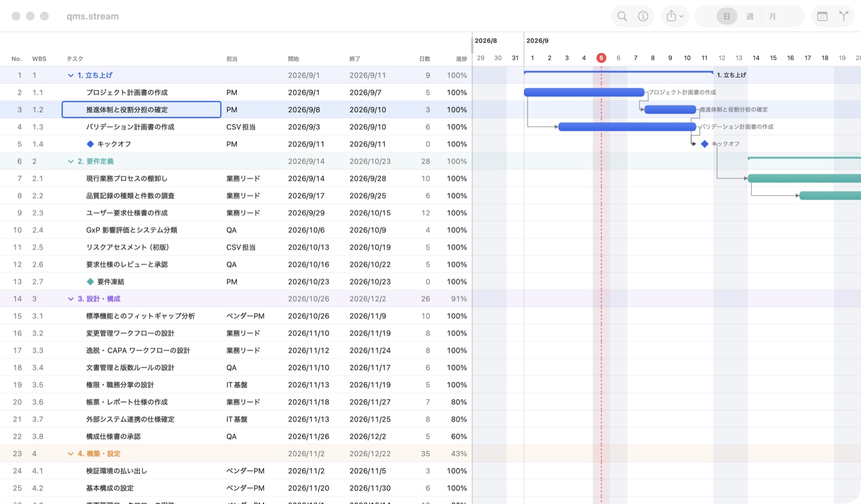This screenshot has width=861, height=504.
Task: Select row 検証環境の払い出し
Action: click(x=236, y=471)
